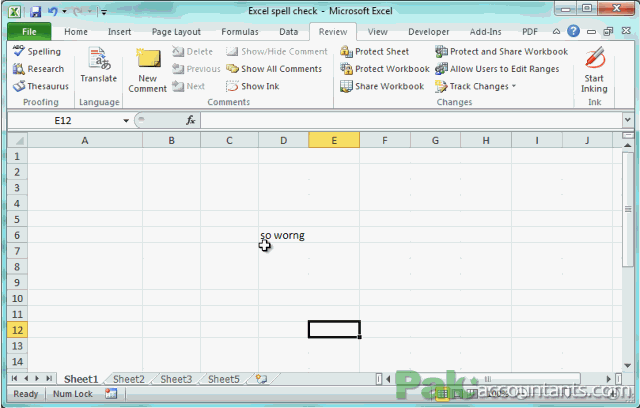Click Share Workbook
640x408 pixels.
pos(382,86)
